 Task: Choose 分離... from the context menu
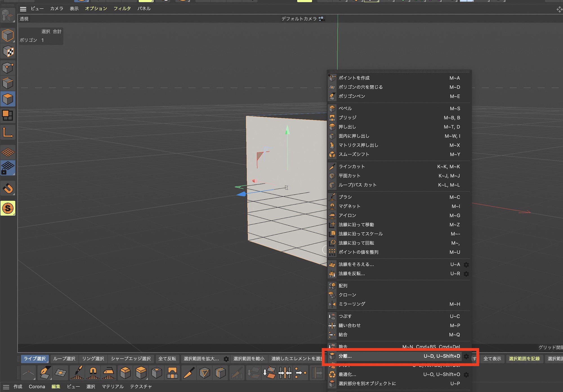(345, 356)
